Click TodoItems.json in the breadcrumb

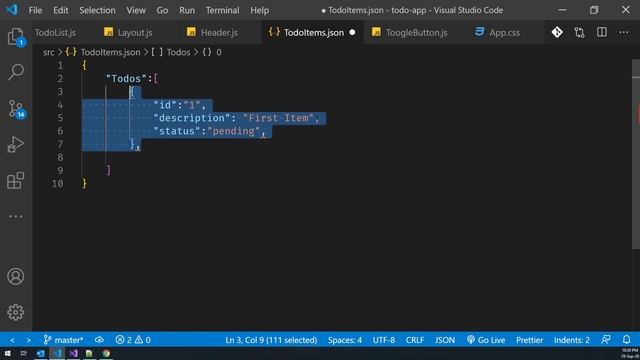(x=110, y=52)
